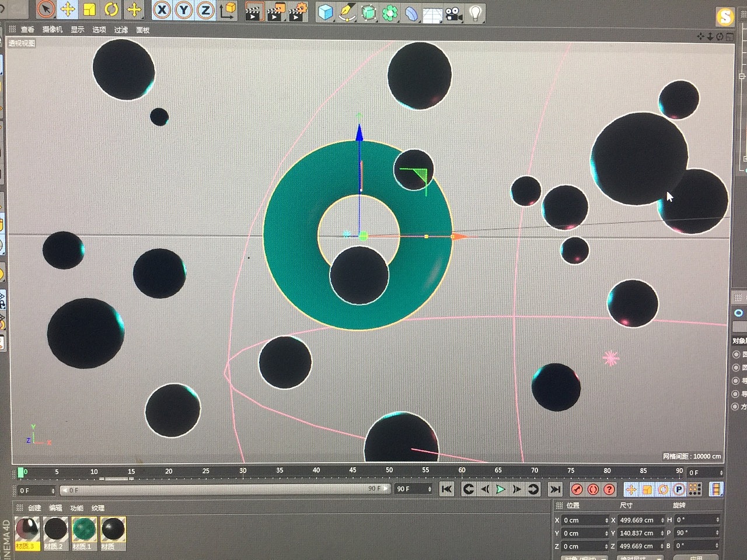Add a light with the bulb icon
The image size is (747, 560).
[476, 13]
